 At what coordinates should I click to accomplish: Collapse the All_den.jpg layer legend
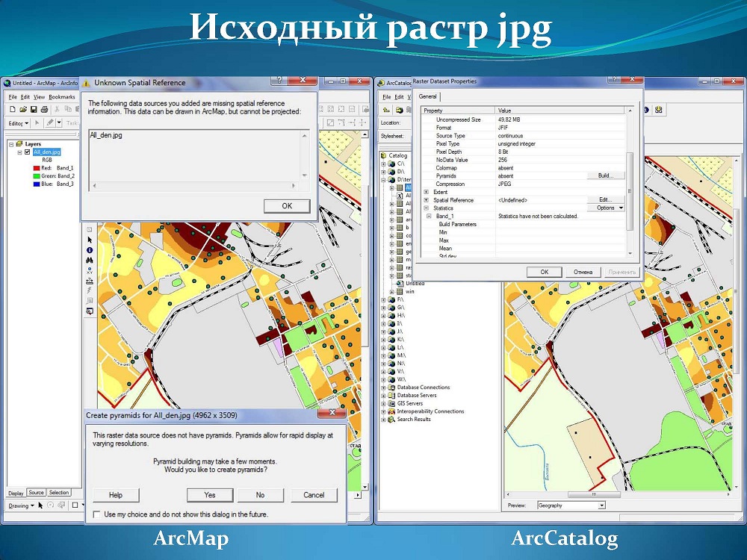20,152
